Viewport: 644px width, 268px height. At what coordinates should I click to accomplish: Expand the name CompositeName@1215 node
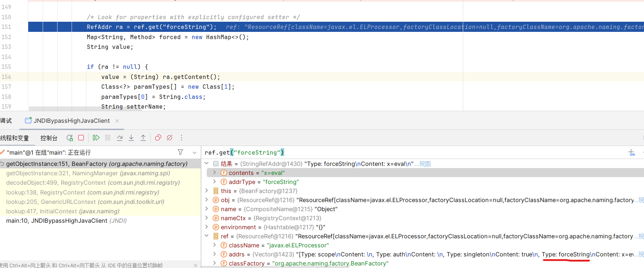[206, 209]
